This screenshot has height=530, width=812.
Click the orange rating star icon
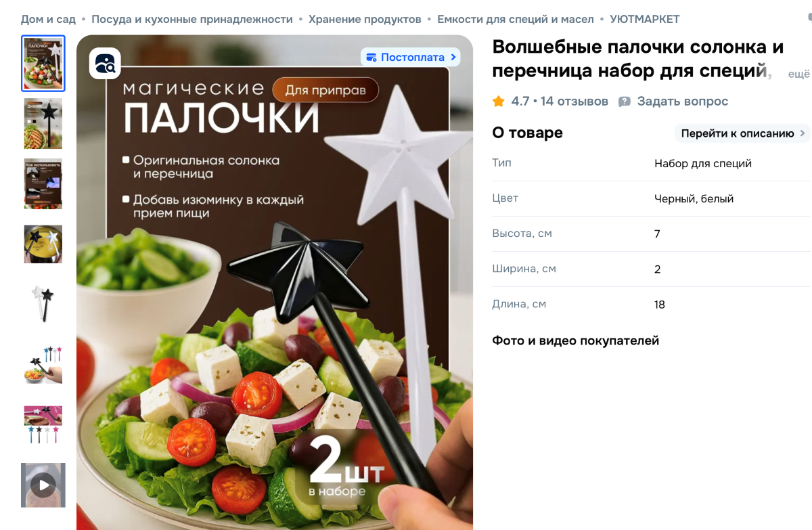point(499,102)
